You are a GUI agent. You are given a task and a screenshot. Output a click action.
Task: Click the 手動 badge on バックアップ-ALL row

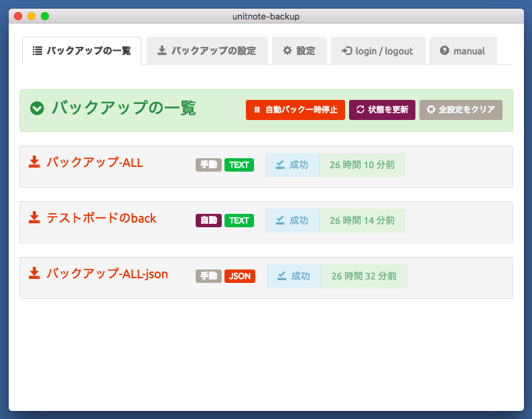208,165
